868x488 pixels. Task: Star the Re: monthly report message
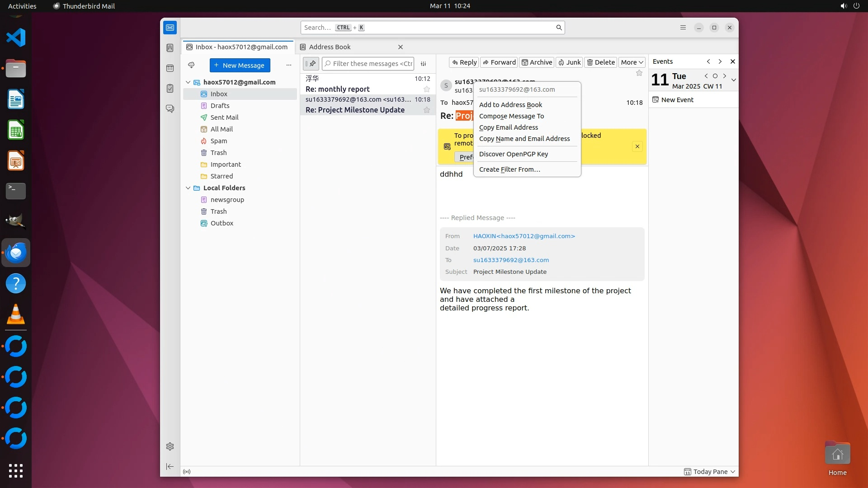pos(426,89)
